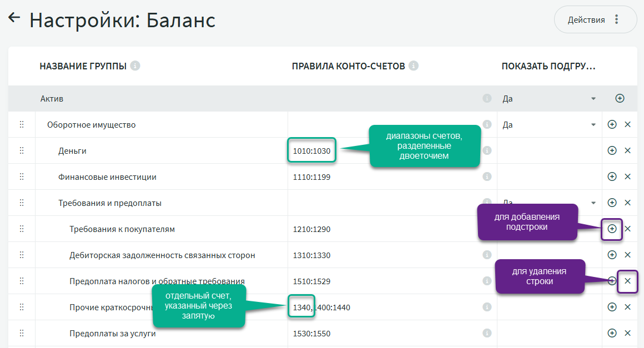The width and height of the screenshot is (644, 348).
Task: Expand the Актив show-subgroups dropdown
Action: coord(593,99)
